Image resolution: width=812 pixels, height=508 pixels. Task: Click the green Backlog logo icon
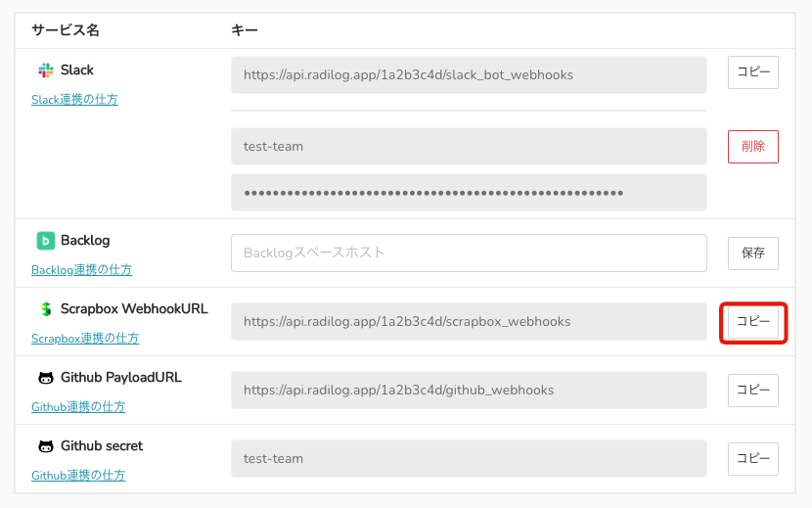coord(45,241)
